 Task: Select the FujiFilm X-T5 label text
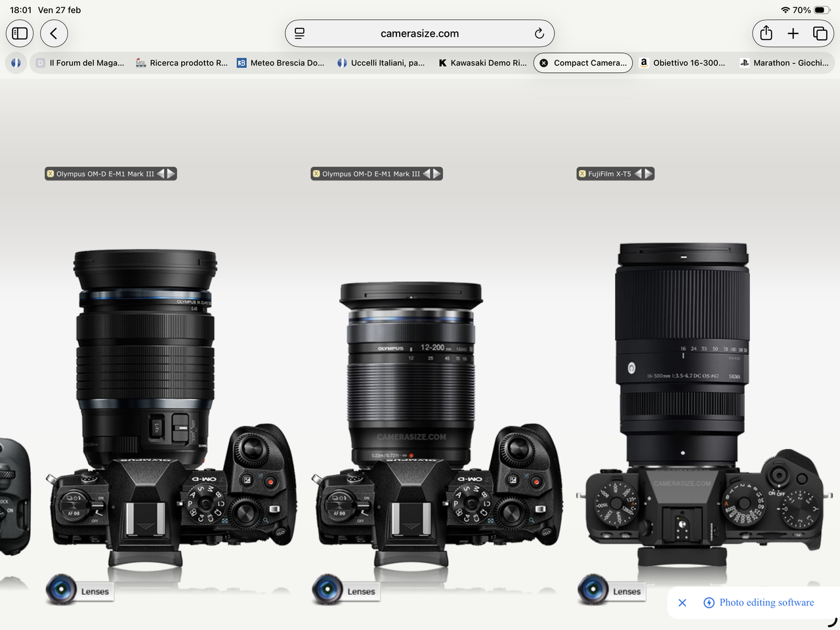pyautogui.click(x=610, y=174)
